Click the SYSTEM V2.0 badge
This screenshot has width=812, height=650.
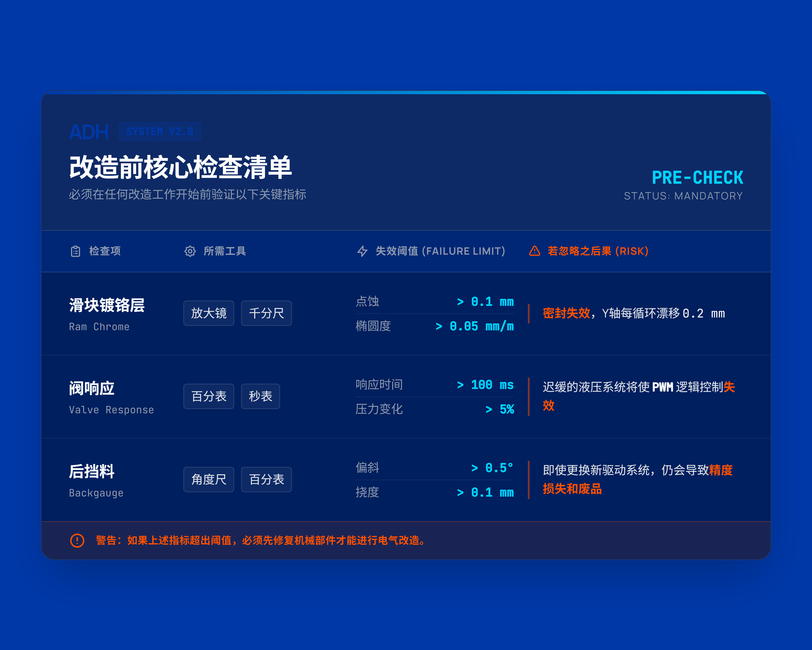pyautogui.click(x=160, y=132)
